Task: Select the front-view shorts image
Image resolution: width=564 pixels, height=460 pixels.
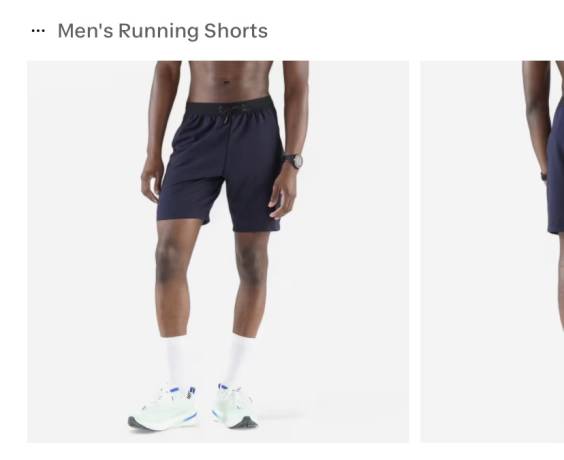Action: [218, 251]
